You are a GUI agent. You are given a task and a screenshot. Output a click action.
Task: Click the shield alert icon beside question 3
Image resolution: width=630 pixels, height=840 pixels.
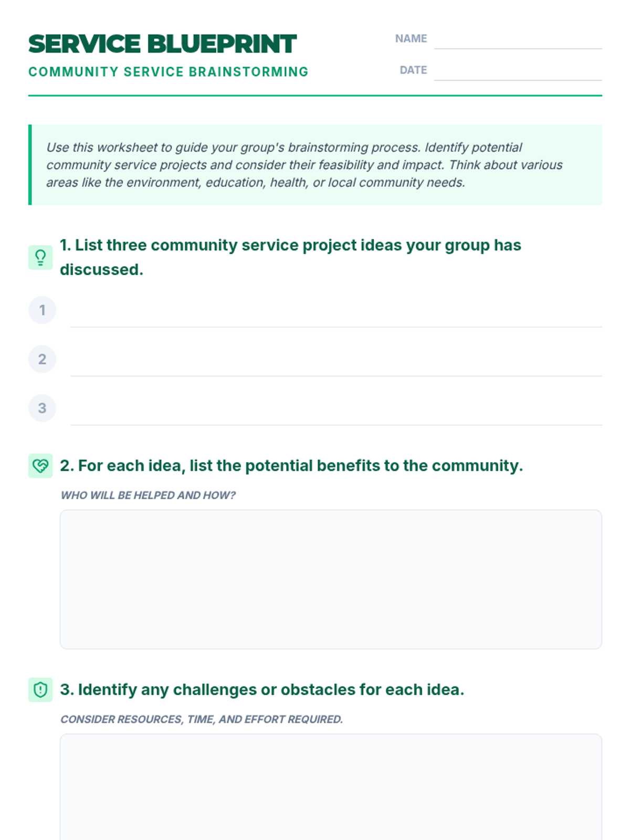pos(40,690)
